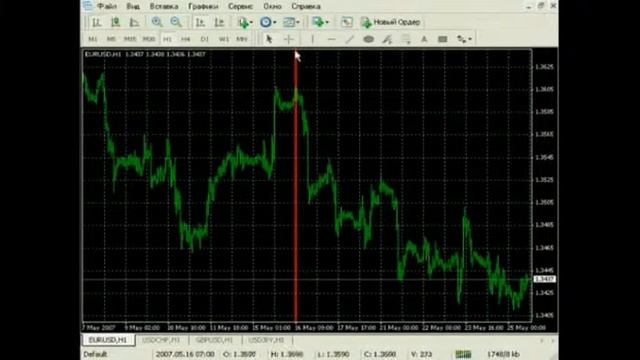Open the chart templates dropdown

tap(291, 22)
